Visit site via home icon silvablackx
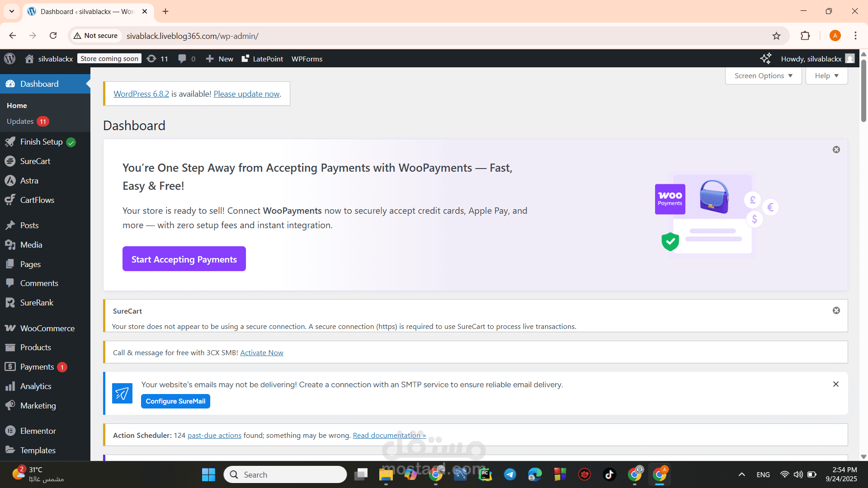This screenshot has height=488, width=868. (49, 59)
